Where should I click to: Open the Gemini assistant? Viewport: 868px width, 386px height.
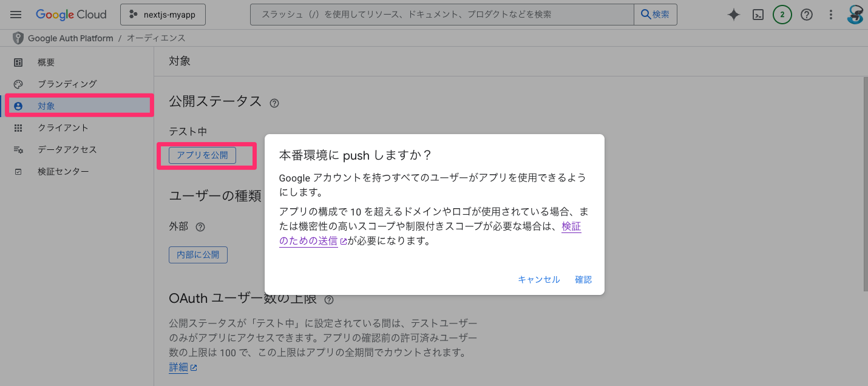coord(733,15)
